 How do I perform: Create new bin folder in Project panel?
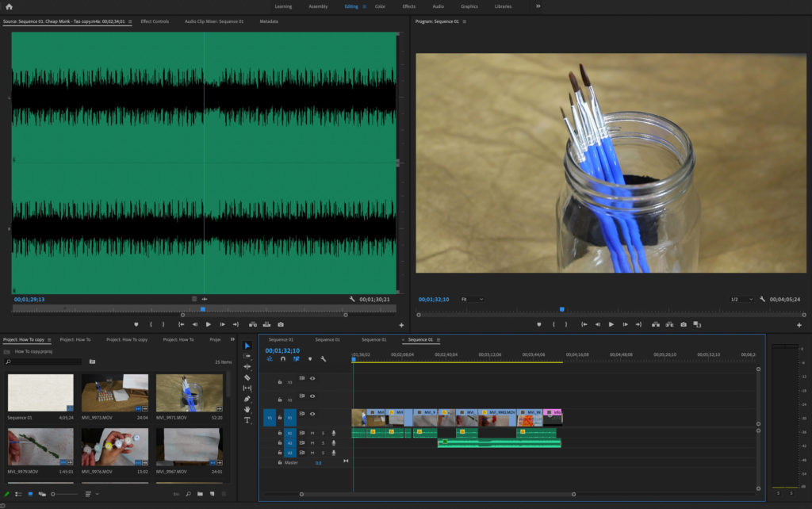pyautogui.click(x=200, y=494)
